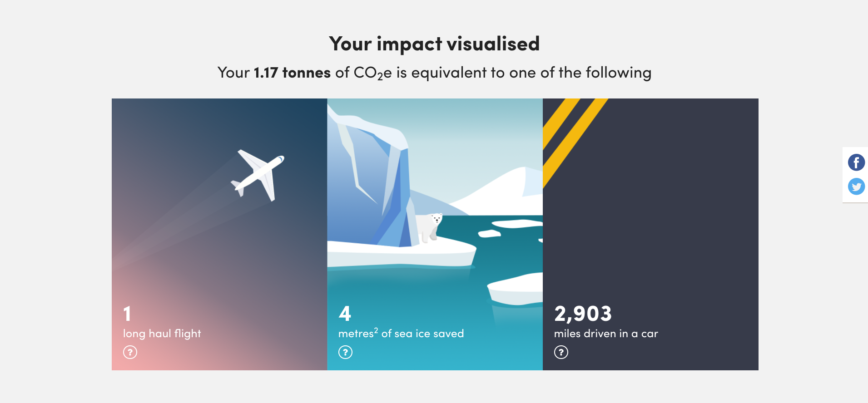Select the miles driven car card

pyautogui.click(x=650, y=234)
